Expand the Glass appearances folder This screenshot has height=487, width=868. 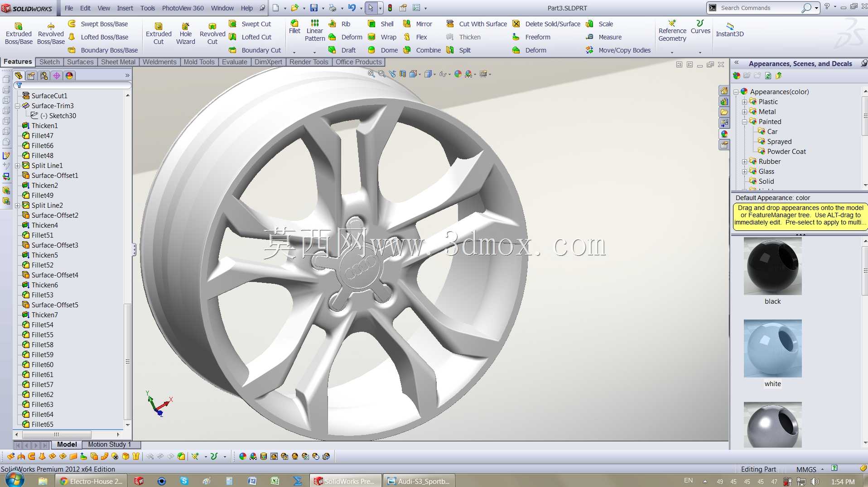tap(744, 172)
